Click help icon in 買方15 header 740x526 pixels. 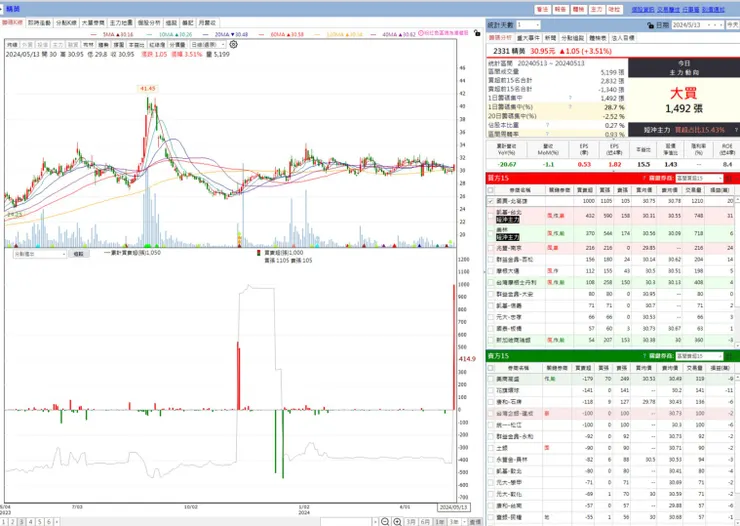[x=644, y=178]
